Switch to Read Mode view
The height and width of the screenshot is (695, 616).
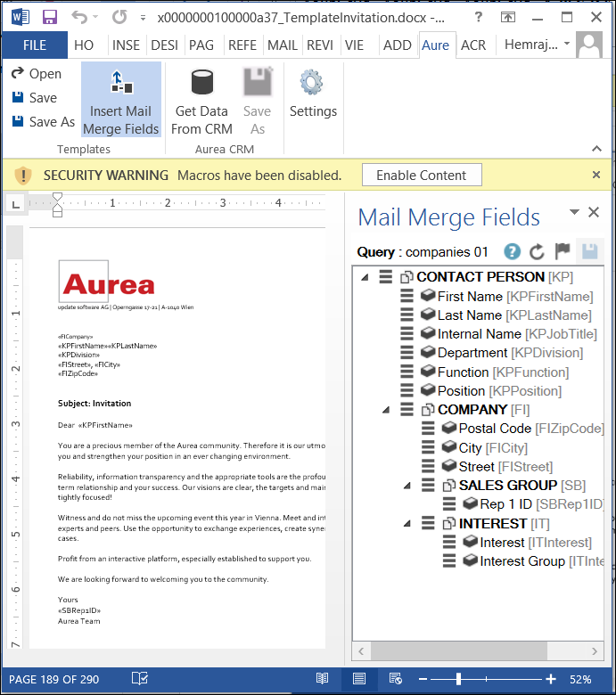(323, 679)
